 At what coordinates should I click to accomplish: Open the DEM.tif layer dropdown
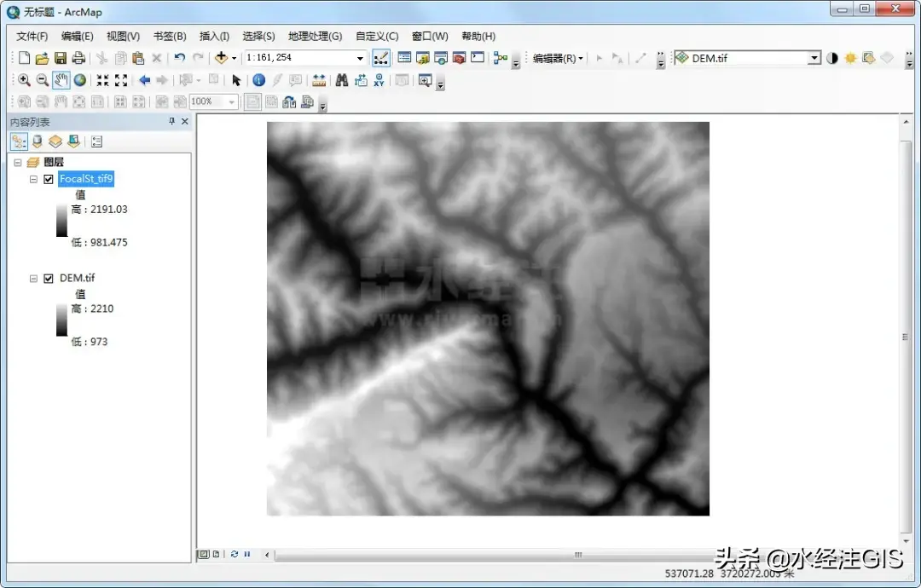(814, 58)
